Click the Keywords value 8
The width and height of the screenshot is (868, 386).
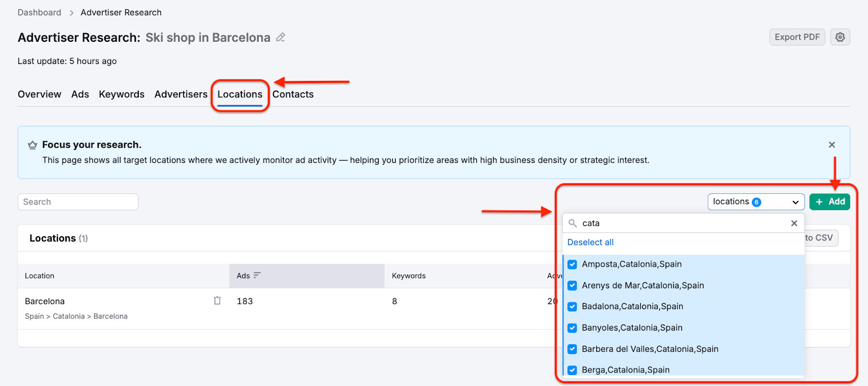click(x=394, y=301)
